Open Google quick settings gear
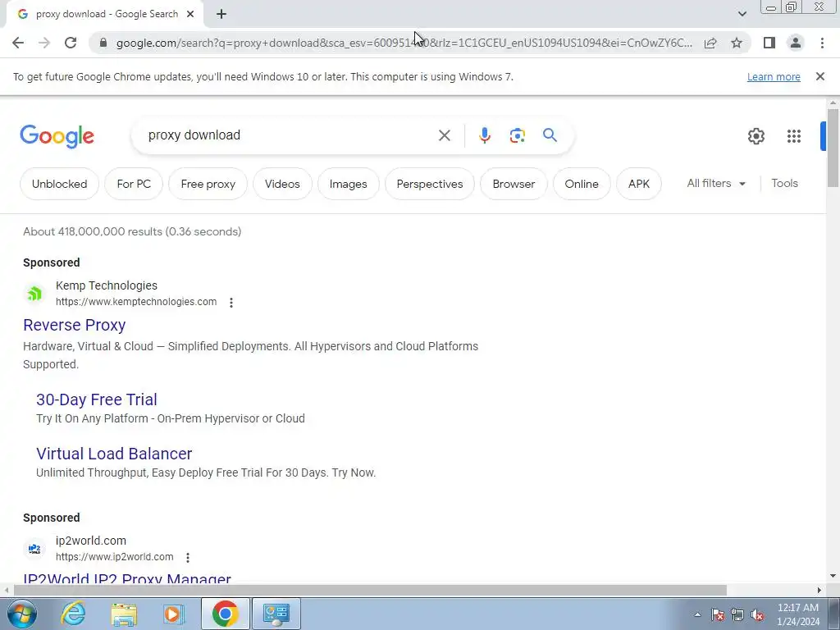 (x=756, y=136)
